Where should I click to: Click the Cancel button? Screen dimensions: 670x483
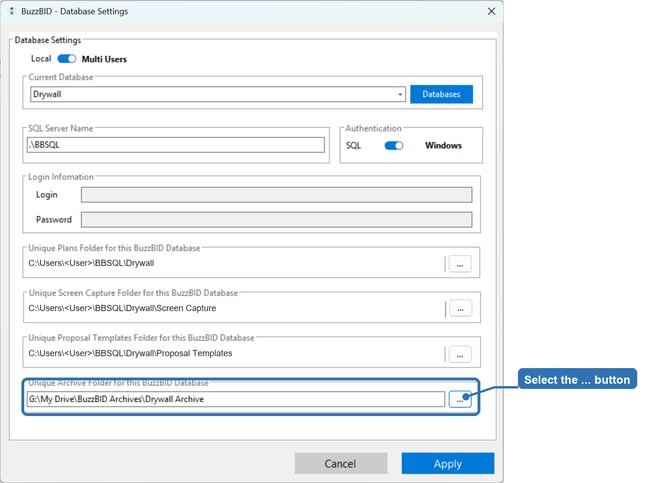(x=341, y=463)
